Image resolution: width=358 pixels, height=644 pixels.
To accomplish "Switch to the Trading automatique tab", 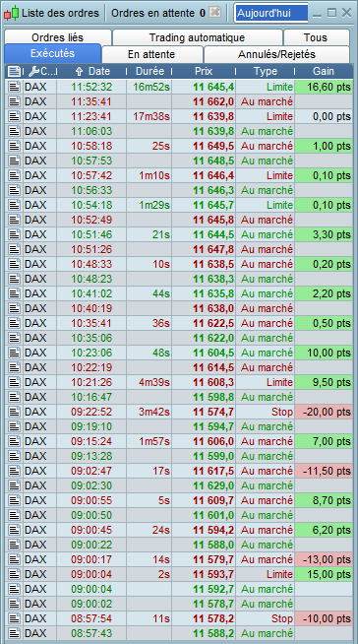I will tap(198, 37).
